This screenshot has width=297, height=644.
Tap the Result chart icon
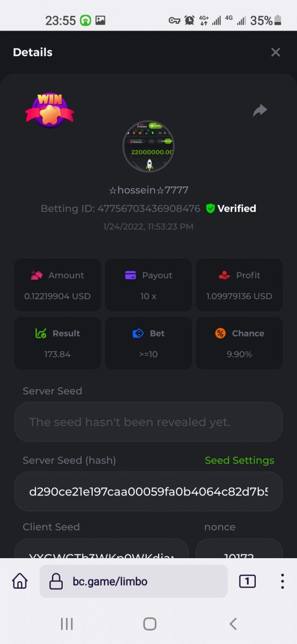pyautogui.click(x=41, y=333)
